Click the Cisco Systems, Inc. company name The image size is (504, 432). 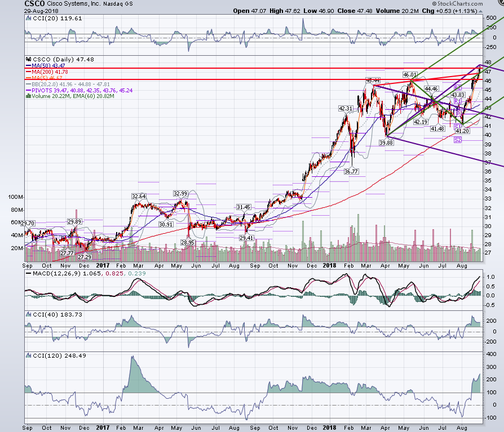(x=74, y=4)
